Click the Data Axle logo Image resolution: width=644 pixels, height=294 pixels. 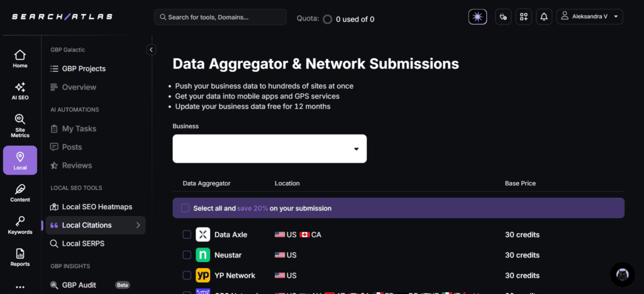[x=203, y=235]
